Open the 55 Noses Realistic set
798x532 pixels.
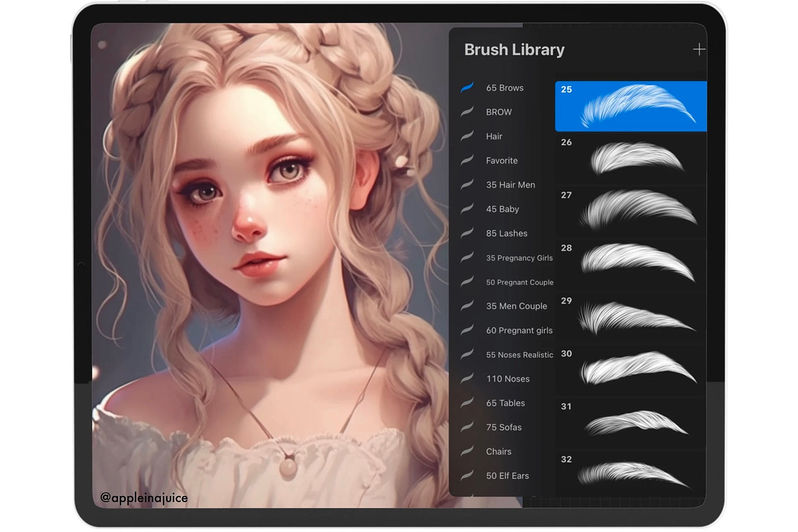pos(519,355)
